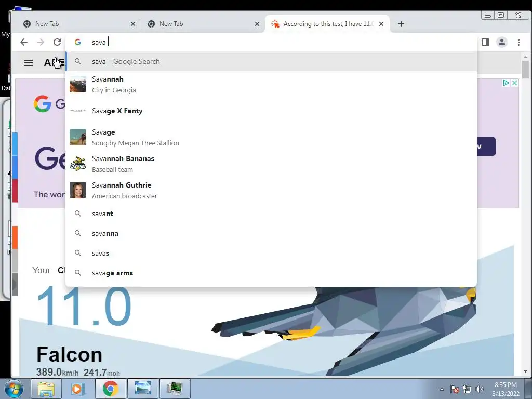Screen dimensions: 532x399
Task: Choose 'sava - Google Search' suggestion
Action: 271,61
